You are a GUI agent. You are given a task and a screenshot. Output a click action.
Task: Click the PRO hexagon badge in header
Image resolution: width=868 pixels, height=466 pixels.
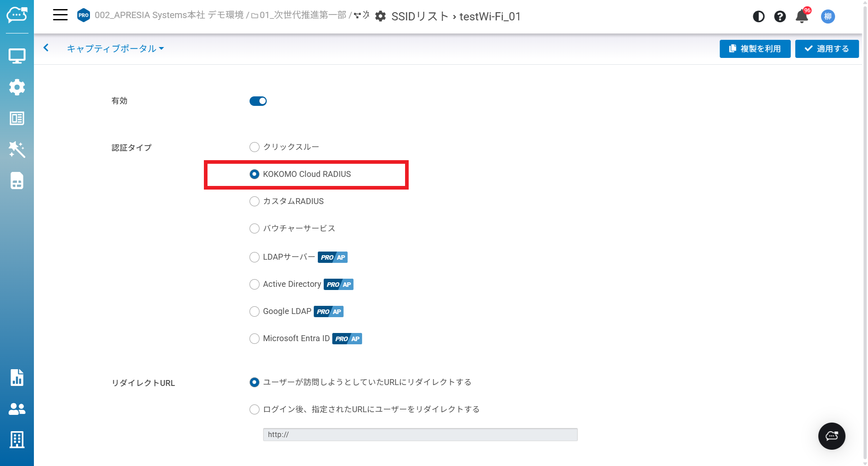click(84, 15)
